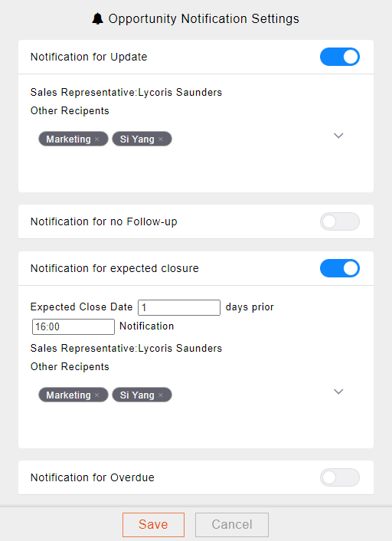Image resolution: width=392 pixels, height=541 pixels.
Task: Enable Notification for no Follow-up toggle
Action: pos(340,221)
